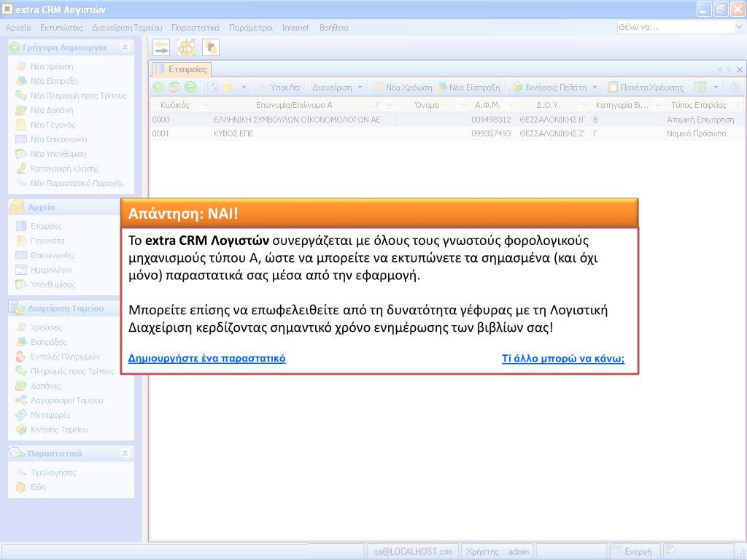Click Κινήσεις Ταμείου in the sidebar

point(52,429)
